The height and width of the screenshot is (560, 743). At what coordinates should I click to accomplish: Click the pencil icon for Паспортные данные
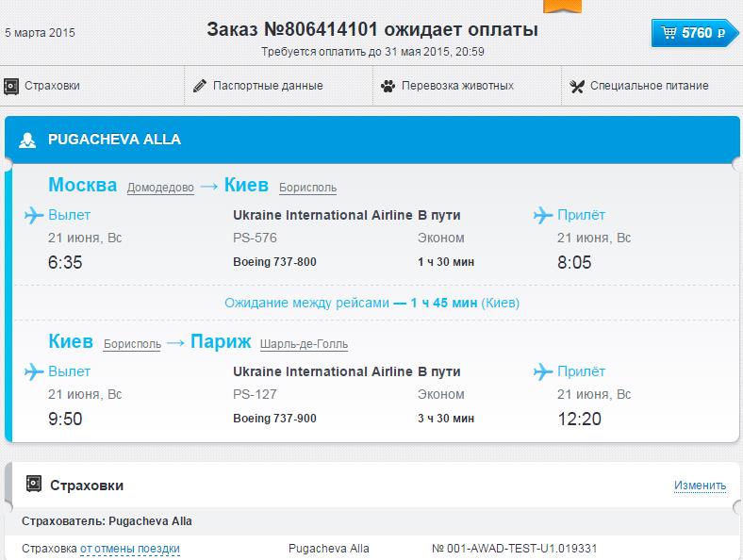[200, 86]
